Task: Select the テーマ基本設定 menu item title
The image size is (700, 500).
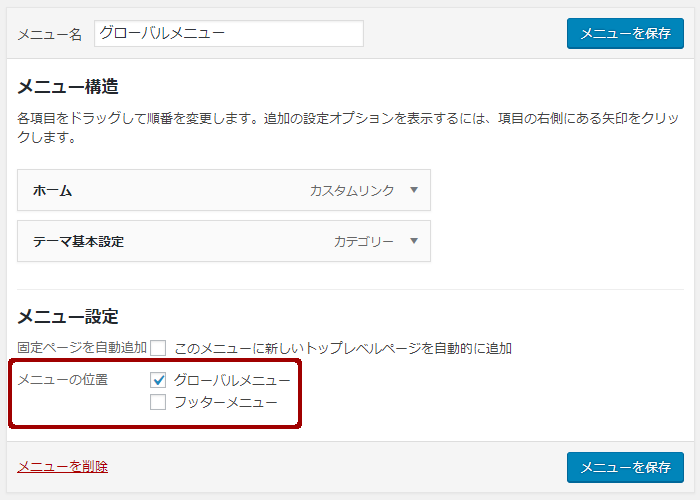Action: [78, 242]
